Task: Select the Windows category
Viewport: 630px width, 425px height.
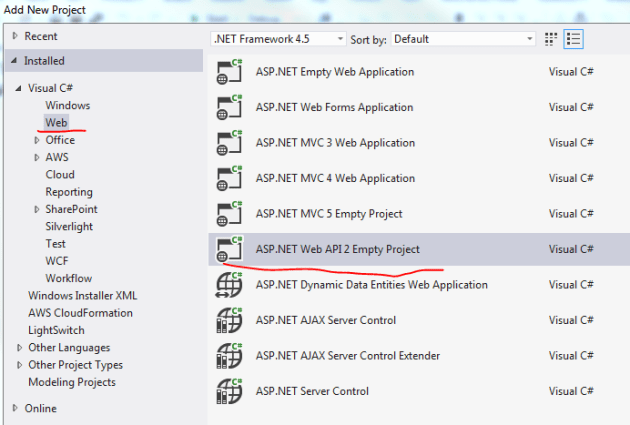Action: [x=68, y=105]
